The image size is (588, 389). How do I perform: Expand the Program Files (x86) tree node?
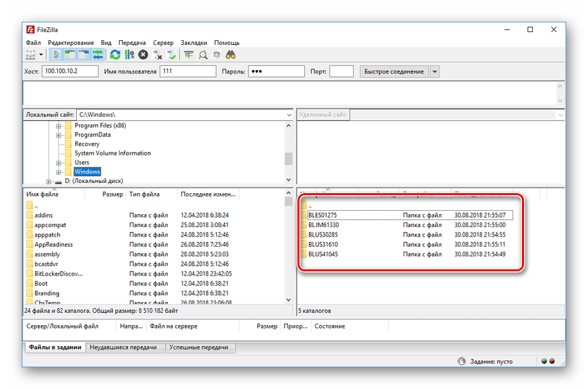point(59,126)
